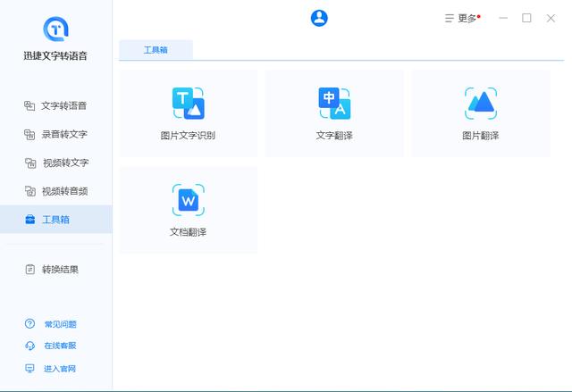Select 视频转音频 in the sidebar

[55, 191]
